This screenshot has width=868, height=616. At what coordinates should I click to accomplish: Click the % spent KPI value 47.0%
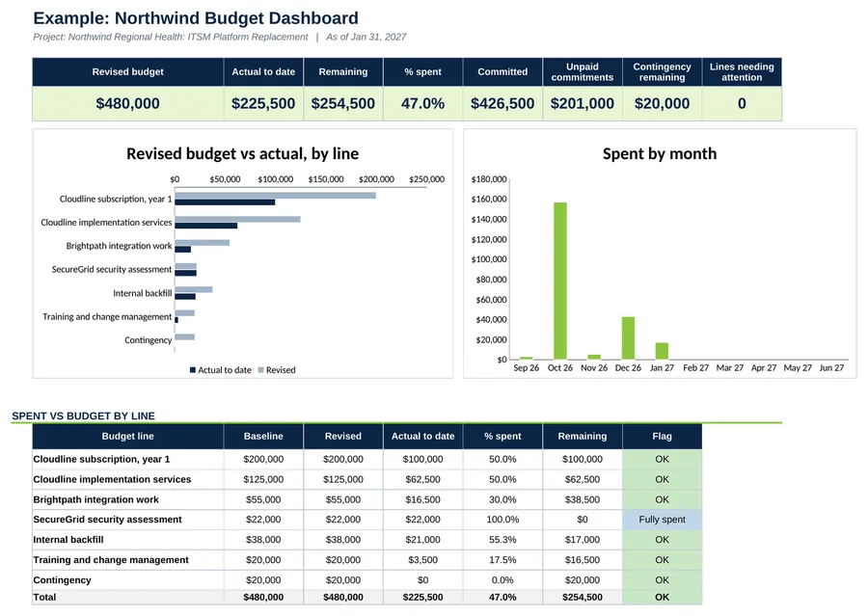[423, 103]
